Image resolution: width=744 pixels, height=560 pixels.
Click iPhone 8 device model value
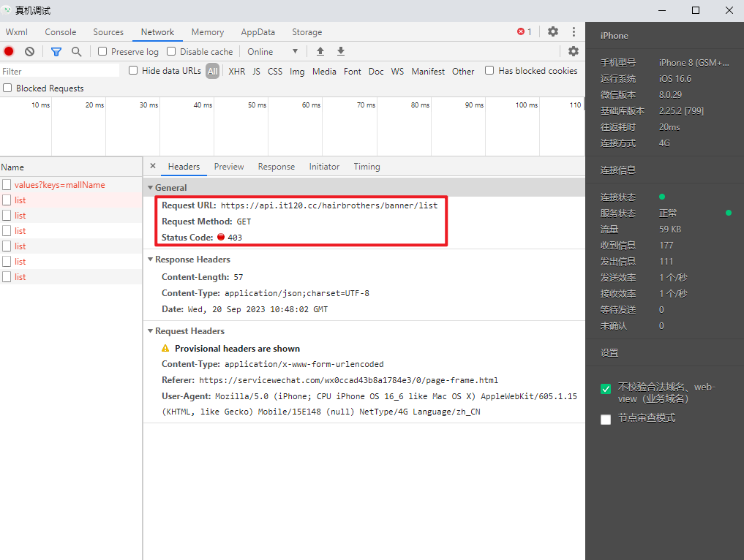click(x=694, y=63)
